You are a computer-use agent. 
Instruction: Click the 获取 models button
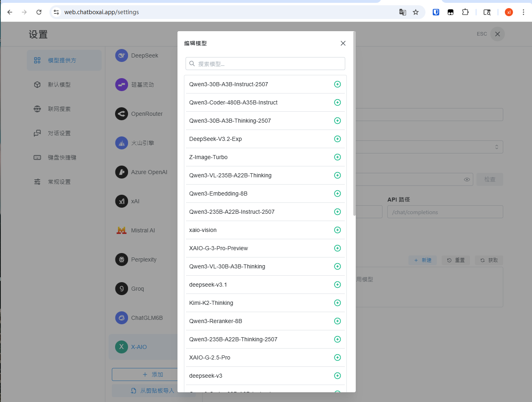click(489, 260)
